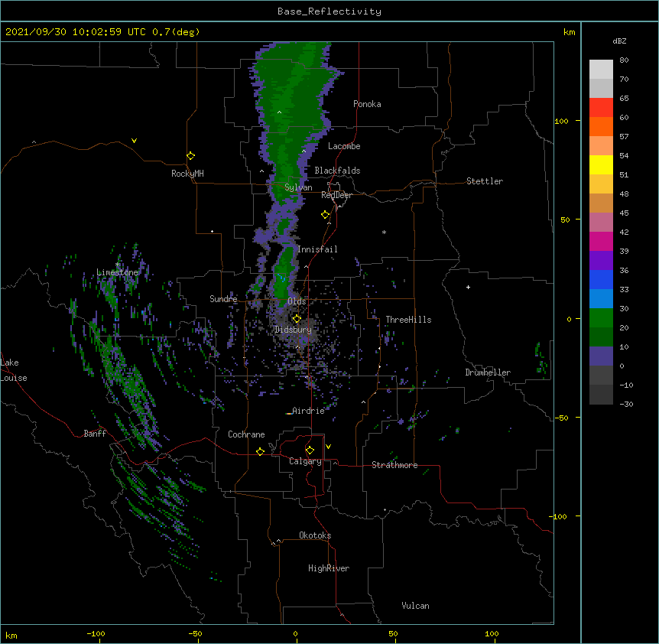Click the Sylvan label
This screenshot has height=644, width=659.
tap(298, 187)
